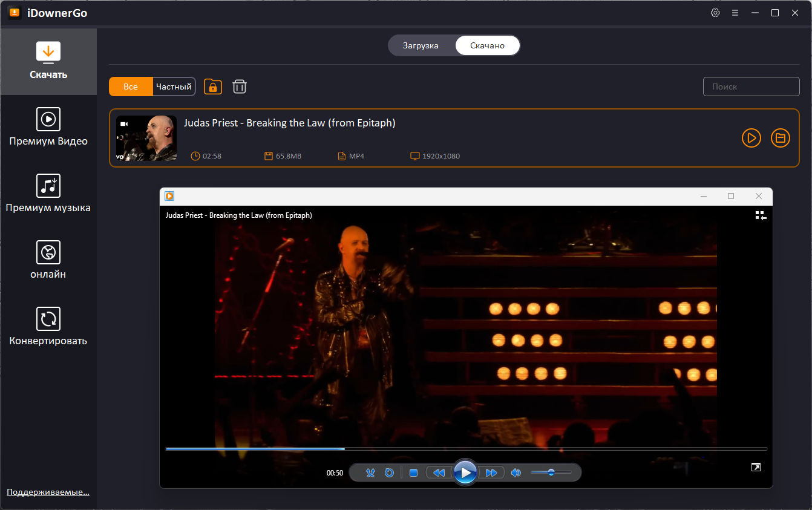The width and height of the screenshot is (812, 510).
Task: Delete downloads with the trash icon
Action: click(240, 87)
